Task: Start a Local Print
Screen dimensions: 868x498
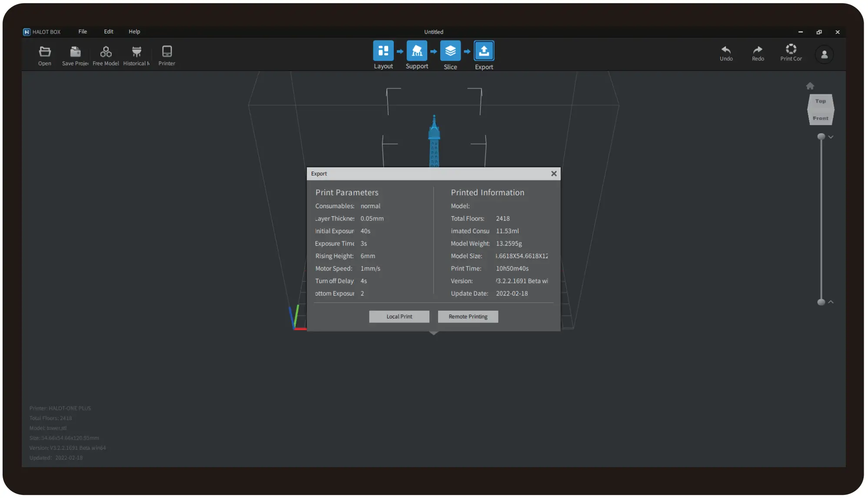Action: click(399, 316)
